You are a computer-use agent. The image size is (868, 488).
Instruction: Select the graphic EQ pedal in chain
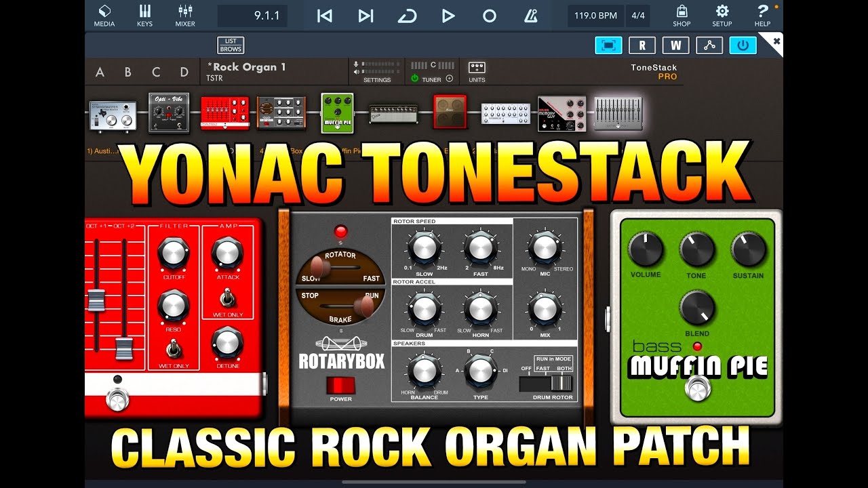[618, 113]
